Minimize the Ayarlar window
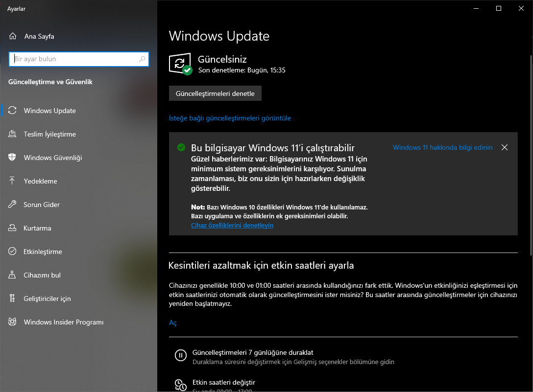 click(476, 8)
